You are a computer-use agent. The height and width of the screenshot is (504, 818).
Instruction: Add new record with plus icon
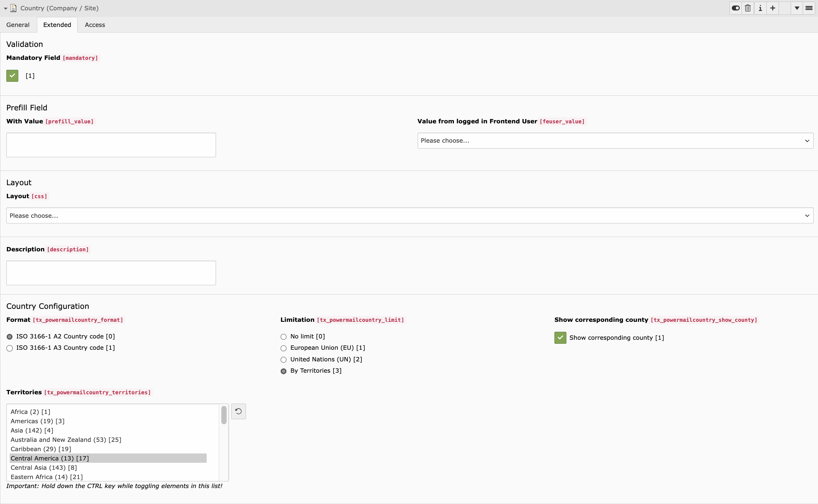[773, 8]
